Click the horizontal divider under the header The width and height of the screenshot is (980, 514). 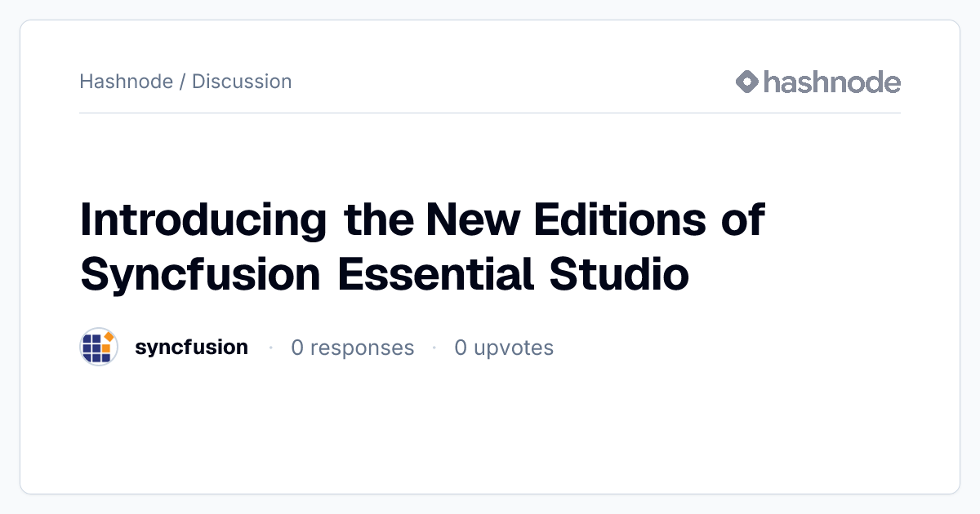pos(490,113)
